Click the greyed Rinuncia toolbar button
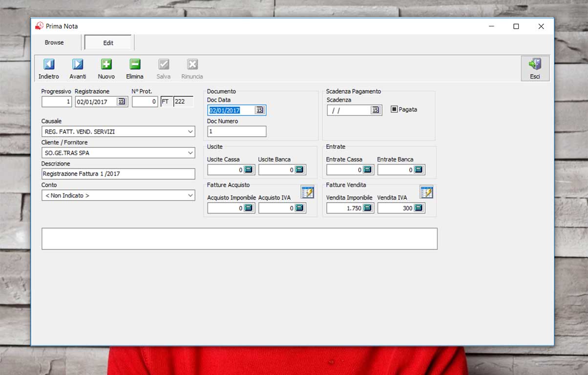Image resolution: width=588 pixels, height=375 pixels. pyautogui.click(x=192, y=69)
